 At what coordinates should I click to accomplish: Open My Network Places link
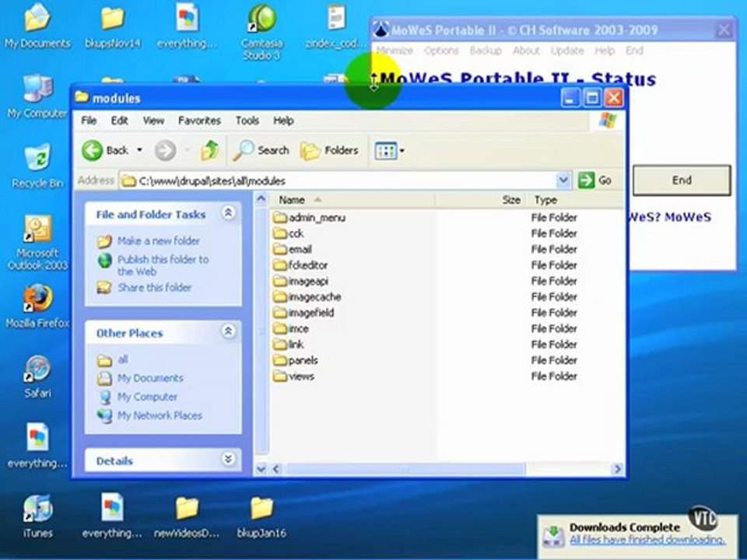tap(160, 415)
